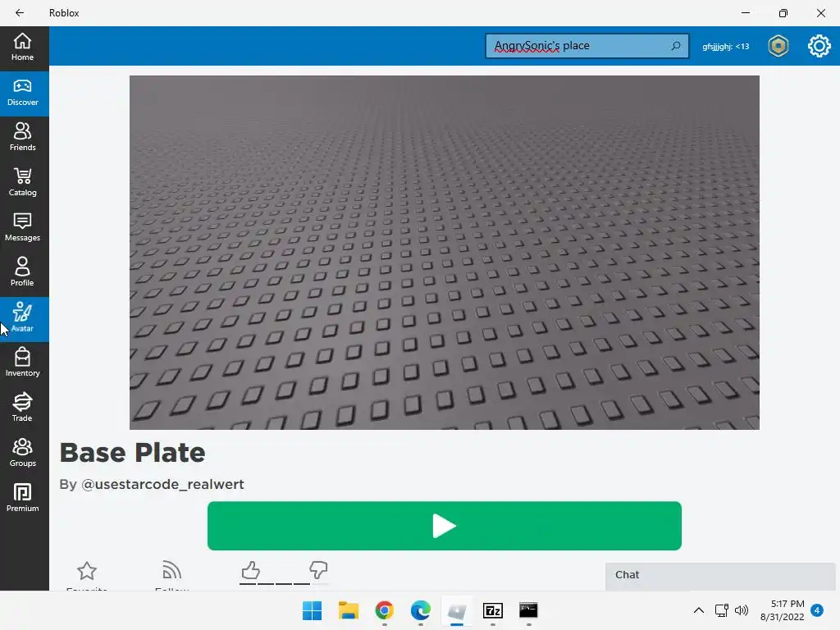Image resolution: width=840 pixels, height=630 pixels.
Task: Open the Groups section
Action: [22, 454]
